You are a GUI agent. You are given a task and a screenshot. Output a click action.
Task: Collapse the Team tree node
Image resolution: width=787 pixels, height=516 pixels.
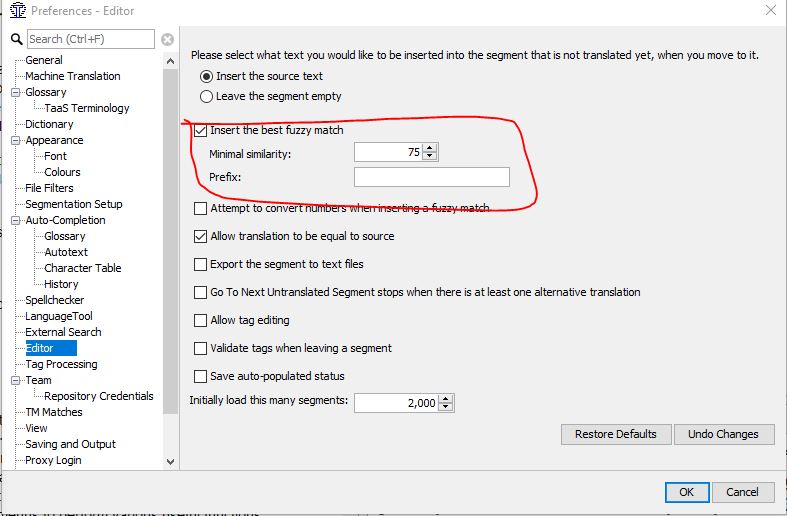(x=16, y=380)
